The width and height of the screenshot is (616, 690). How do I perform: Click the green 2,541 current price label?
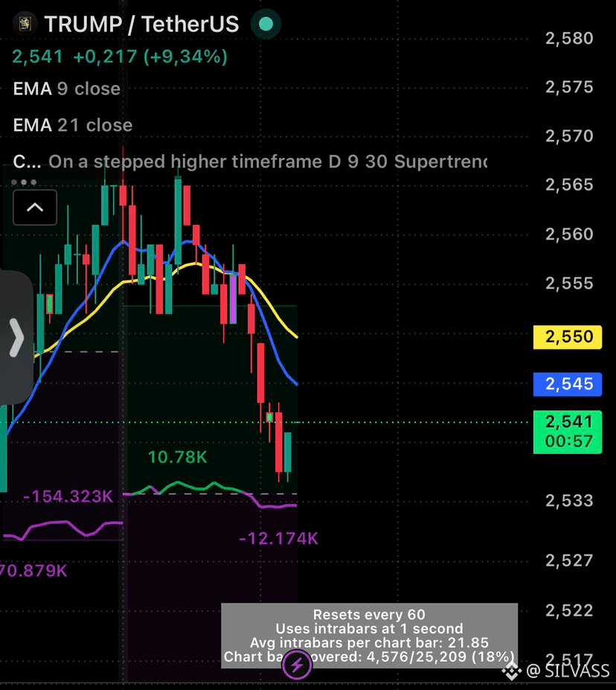(x=568, y=432)
